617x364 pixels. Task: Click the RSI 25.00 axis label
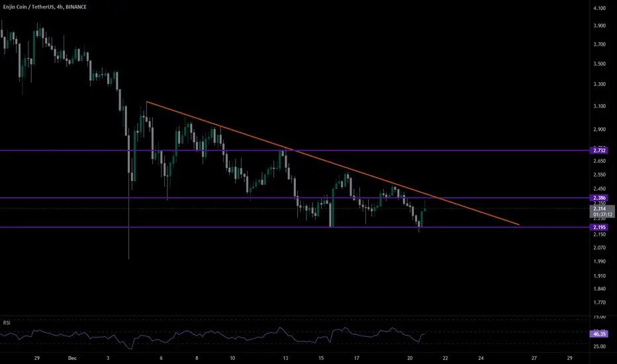(599, 346)
